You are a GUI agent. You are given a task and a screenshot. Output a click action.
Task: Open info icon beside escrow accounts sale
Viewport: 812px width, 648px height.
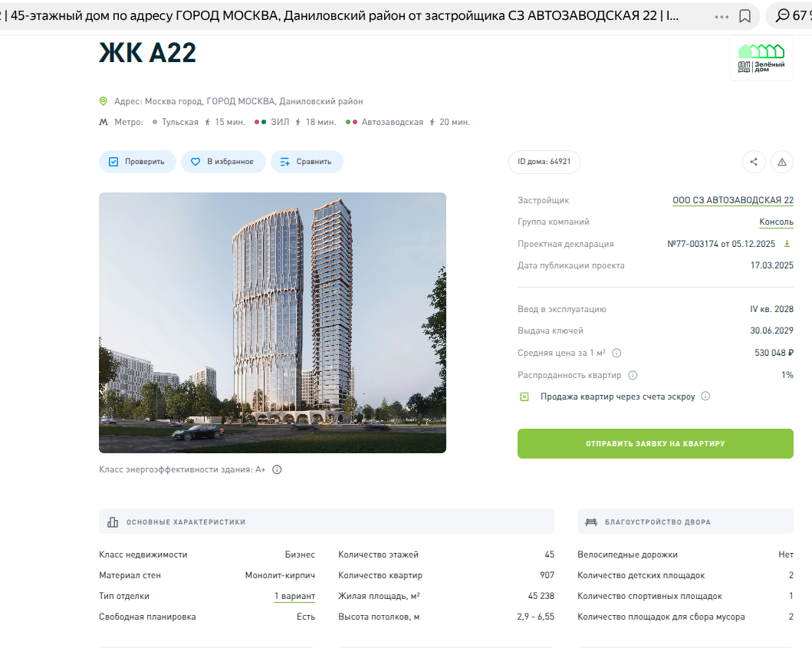pos(705,396)
